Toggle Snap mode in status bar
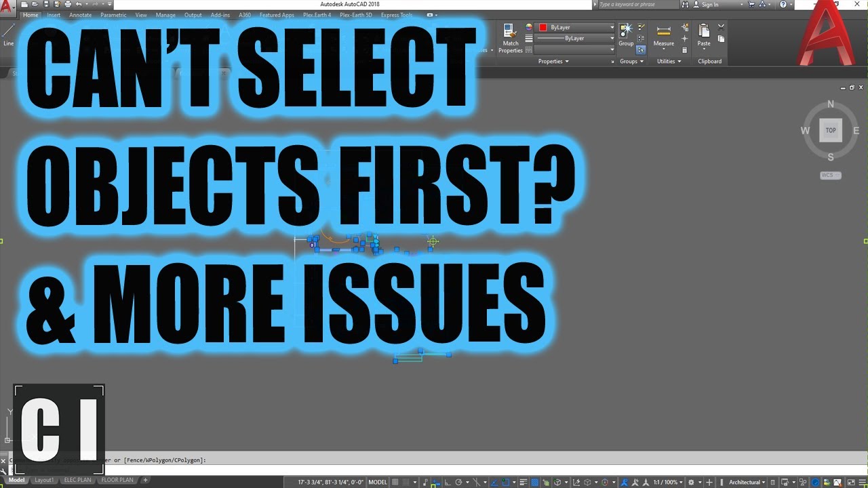The height and width of the screenshot is (488, 868). coord(406,483)
